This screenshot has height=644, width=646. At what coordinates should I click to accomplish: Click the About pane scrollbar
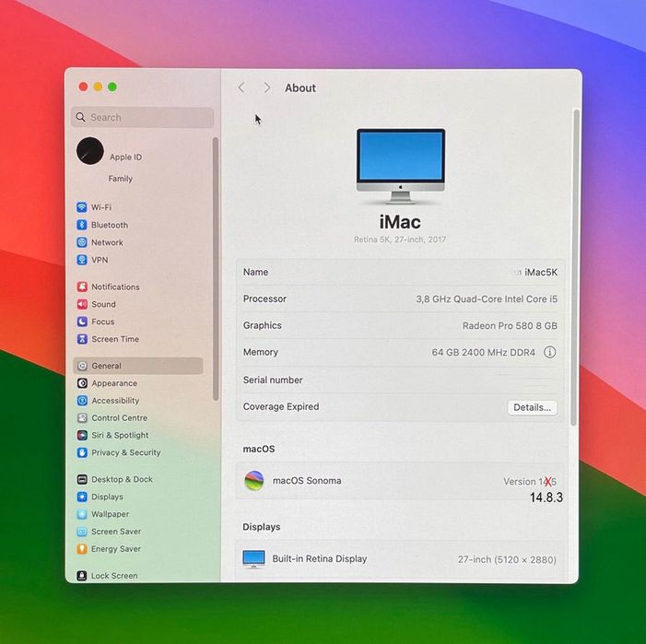(575, 268)
